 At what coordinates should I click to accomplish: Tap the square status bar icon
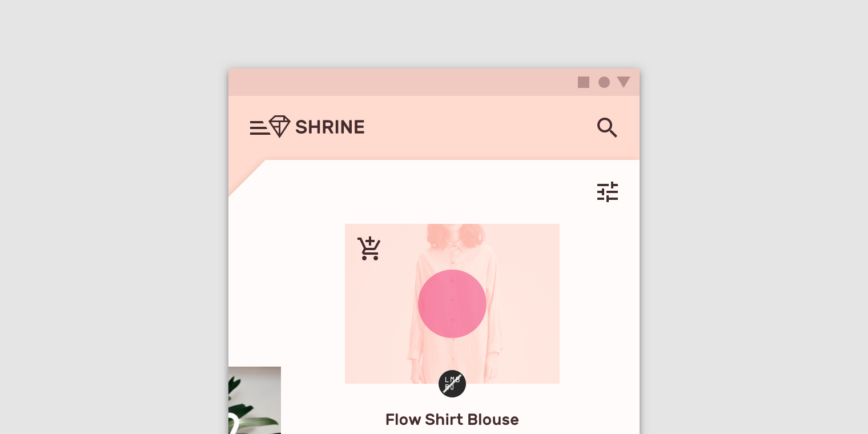click(x=584, y=82)
